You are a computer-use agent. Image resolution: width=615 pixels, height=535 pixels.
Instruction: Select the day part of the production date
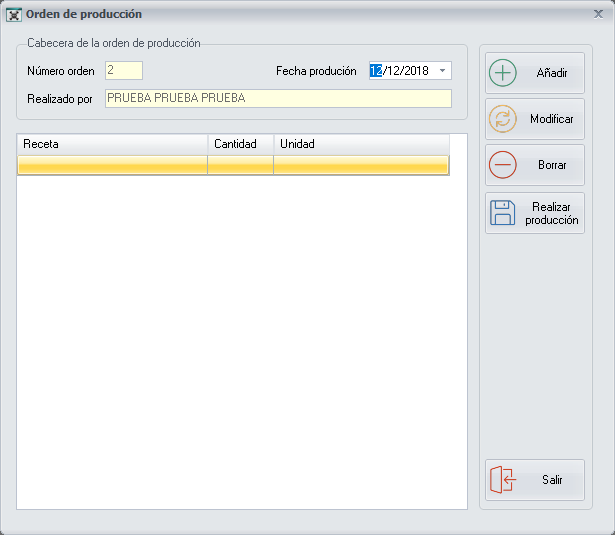pos(376,71)
